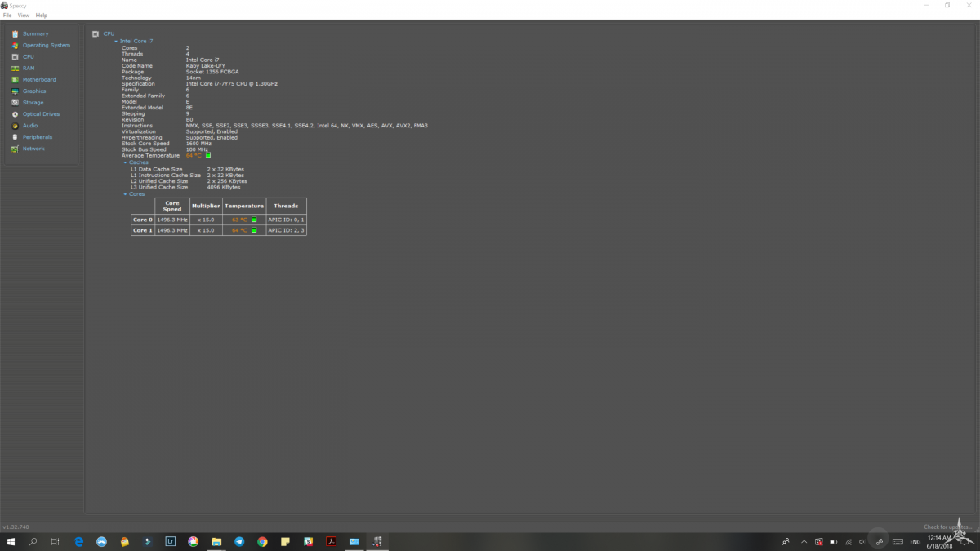Click the CPU chip icon in sidebar

15,56
